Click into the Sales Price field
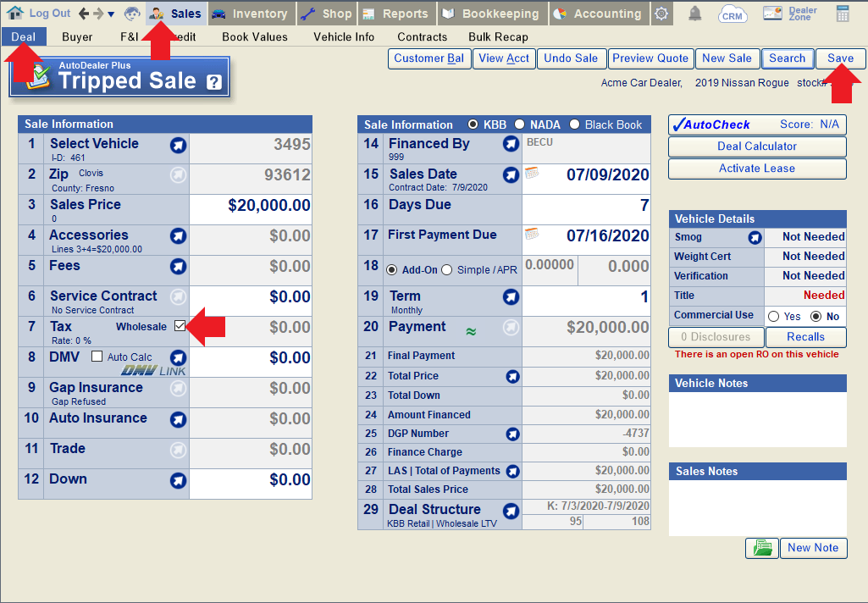This screenshot has width=868, height=603. point(251,208)
